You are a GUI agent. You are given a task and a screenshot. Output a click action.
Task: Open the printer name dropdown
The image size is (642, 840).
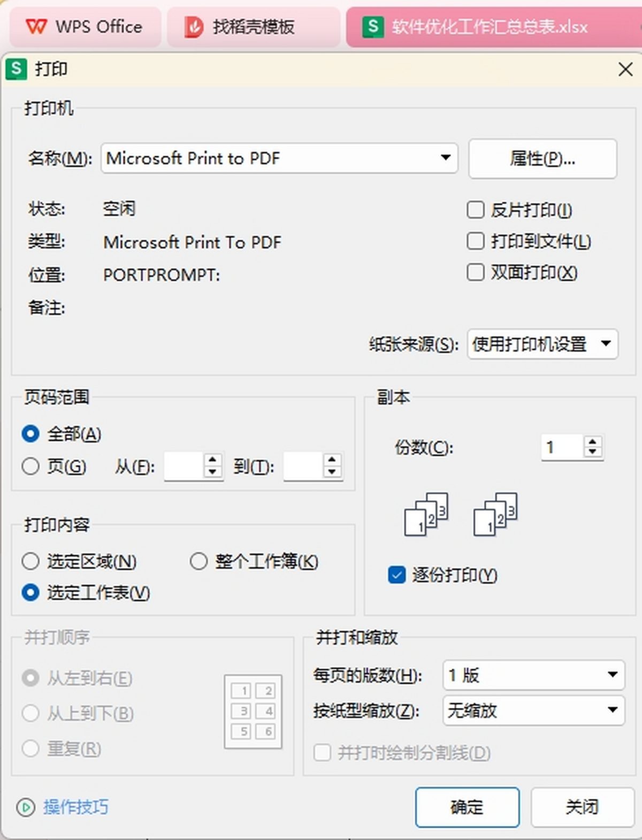(446, 158)
